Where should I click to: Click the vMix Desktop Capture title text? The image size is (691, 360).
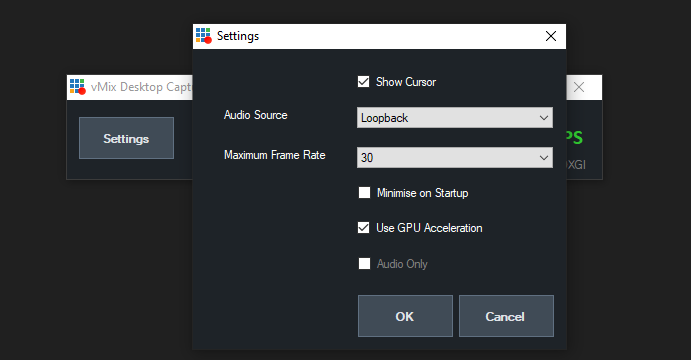coord(141,87)
